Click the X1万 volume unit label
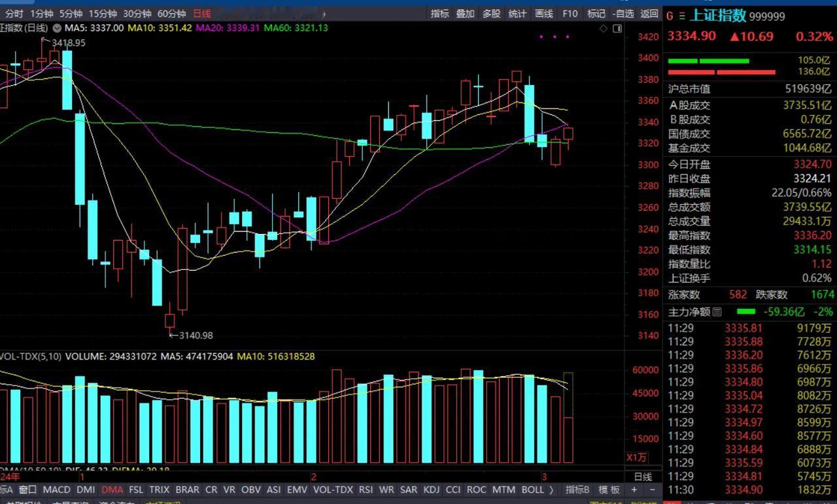The width and height of the screenshot is (837, 504). 637,457
